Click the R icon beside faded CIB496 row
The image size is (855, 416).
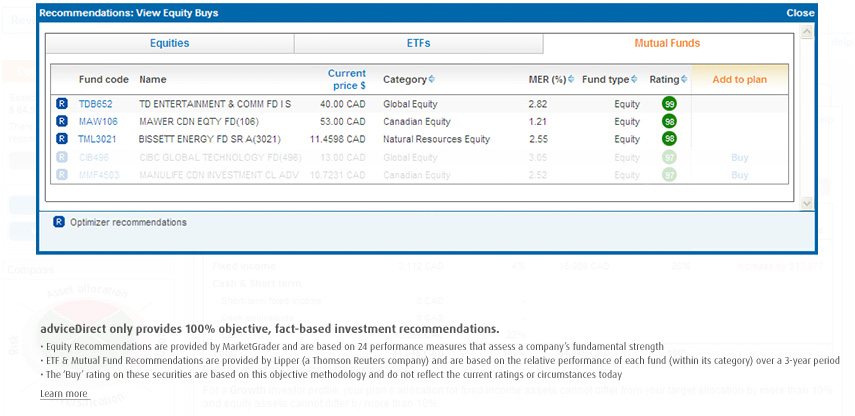tap(62, 158)
